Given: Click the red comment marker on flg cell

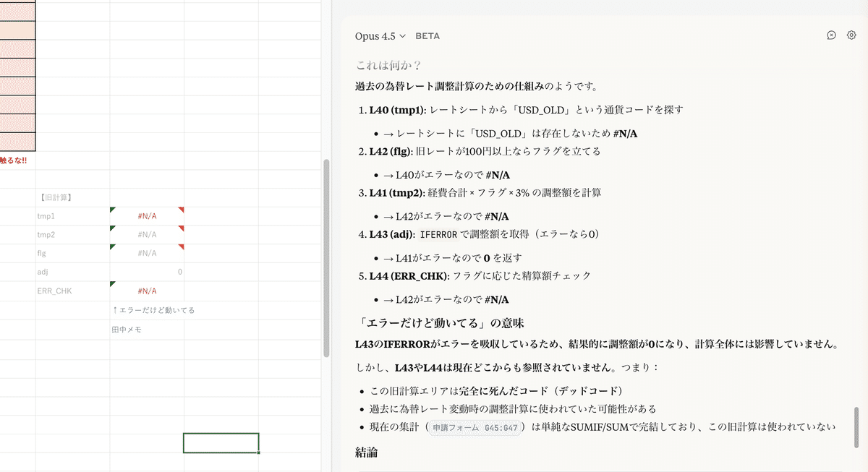Looking at the screenshot, I should click(182, 247).
